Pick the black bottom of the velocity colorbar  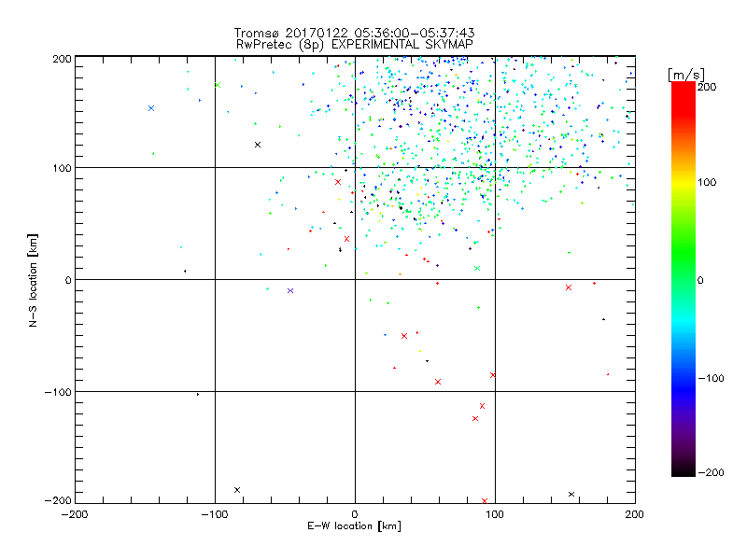[x=684, y=471]
